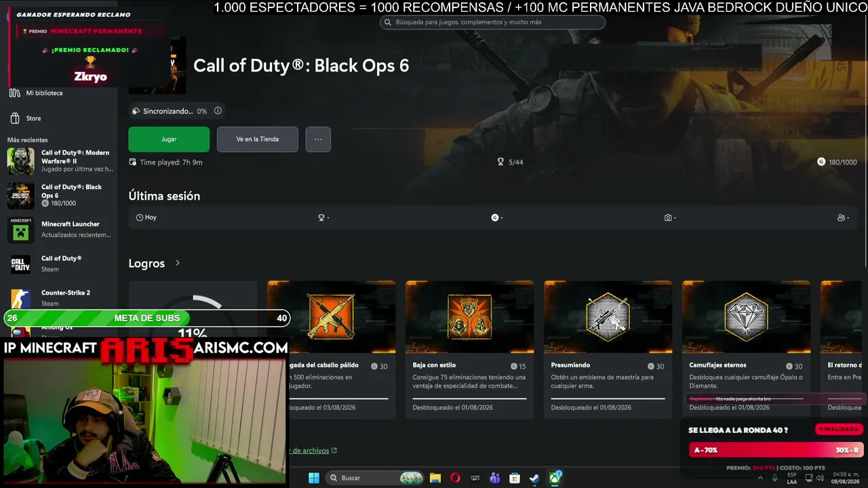Screen dimensions: 868x488
Task: Click the Xbox app search field
Action: click(x=492, y=22)
